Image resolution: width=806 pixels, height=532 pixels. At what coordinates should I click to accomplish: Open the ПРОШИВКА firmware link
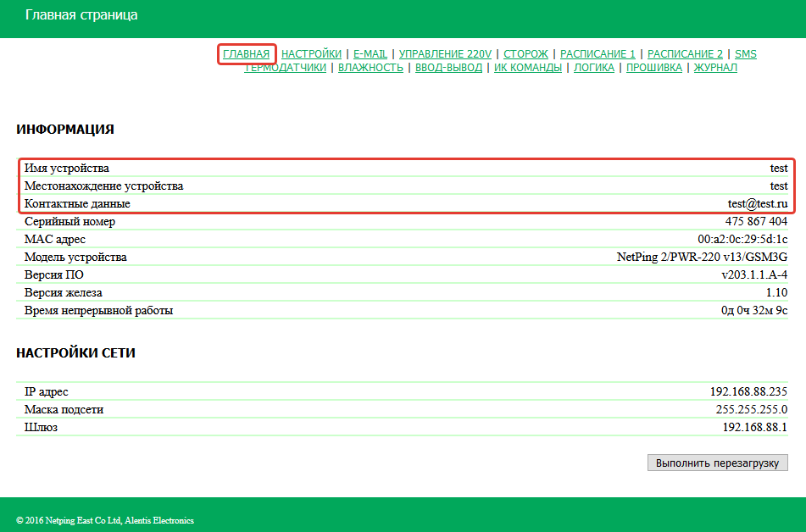tap(653, 68)
